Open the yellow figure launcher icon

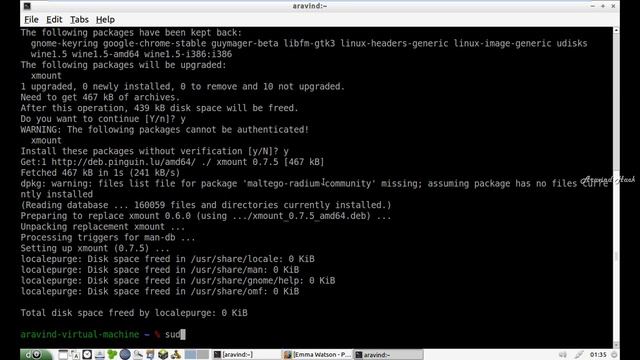point(176,354)
